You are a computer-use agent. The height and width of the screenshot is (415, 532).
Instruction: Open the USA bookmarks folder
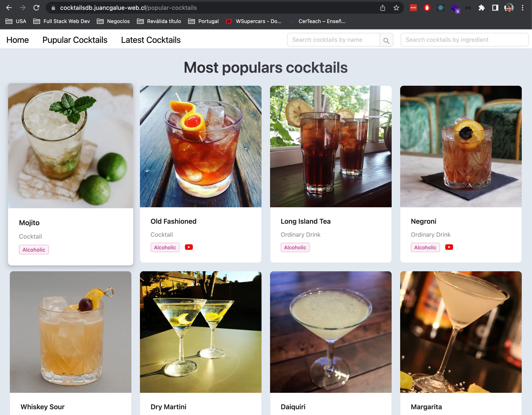click(16, 21)
